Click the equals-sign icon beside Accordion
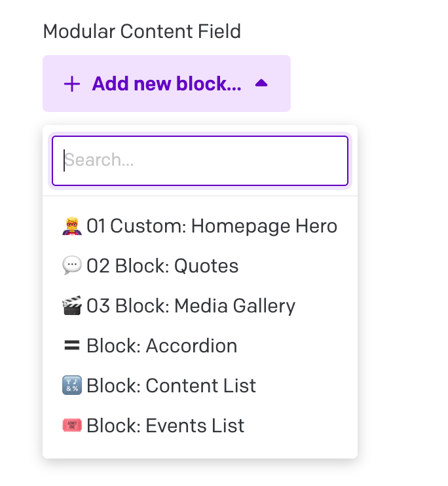Image resolution: width=448 pixels, height=486 pixels. coord(71,346)
